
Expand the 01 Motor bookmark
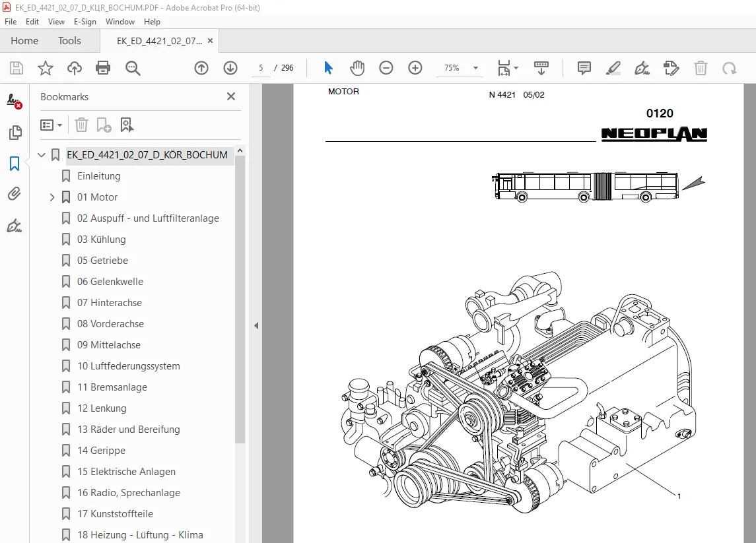coord(52,197)
